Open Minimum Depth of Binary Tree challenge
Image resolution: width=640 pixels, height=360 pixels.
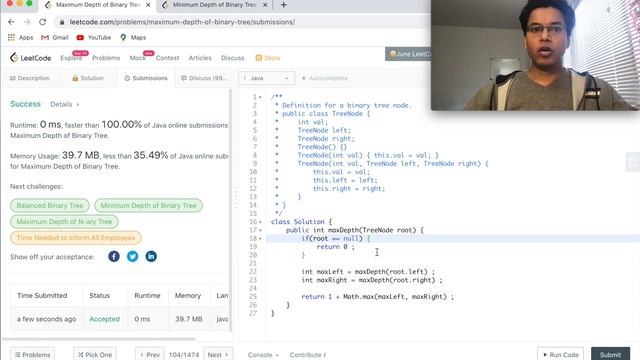[x=149, y=205]
